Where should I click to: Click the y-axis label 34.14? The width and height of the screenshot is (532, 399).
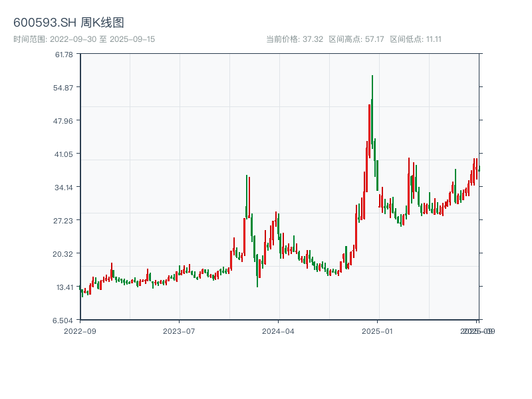(x=64, y=188)
